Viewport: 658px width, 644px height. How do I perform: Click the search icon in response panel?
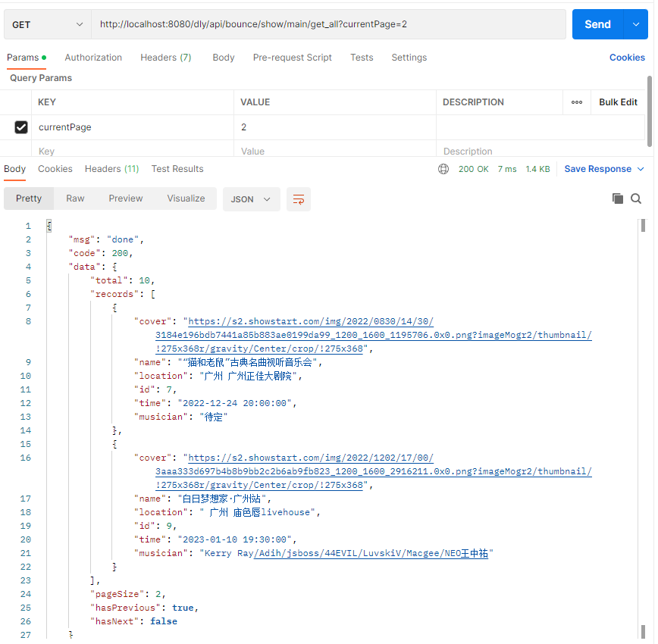[x=636, y=199]
